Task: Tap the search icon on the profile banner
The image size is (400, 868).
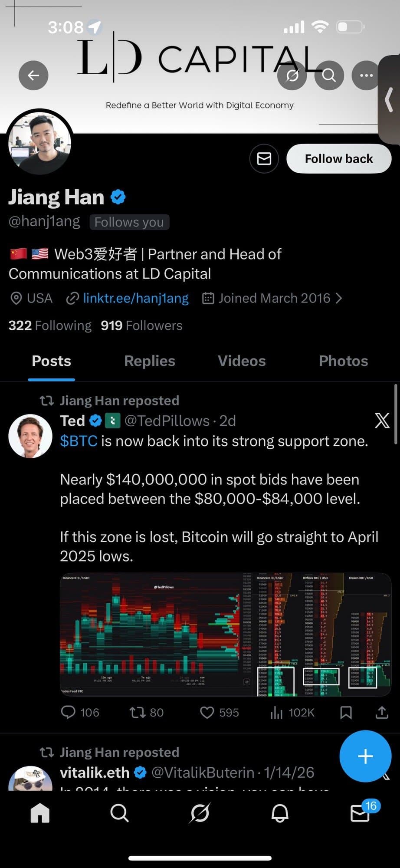Action: coord(328,75)
